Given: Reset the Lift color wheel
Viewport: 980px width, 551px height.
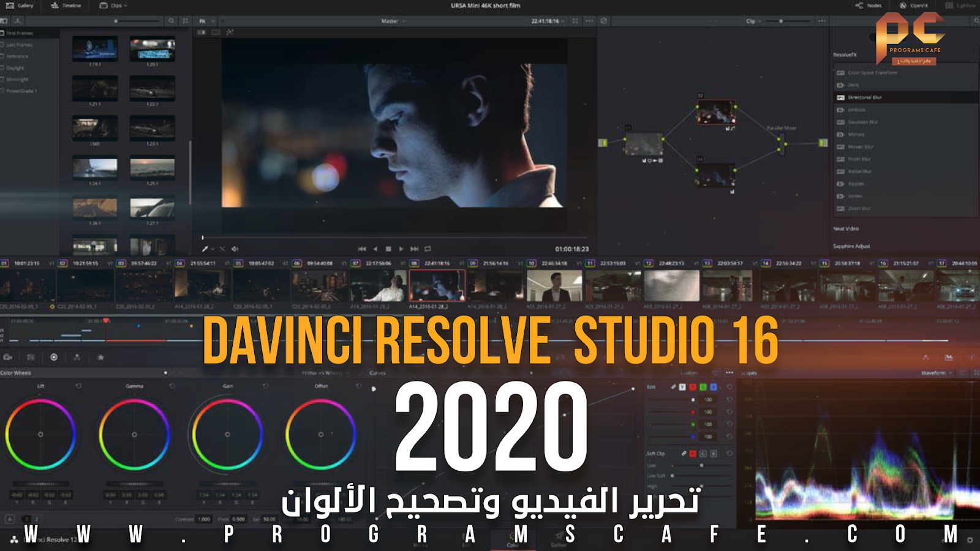Looking at the screenshot, I should pyautogui.click(x=78, y=386).
